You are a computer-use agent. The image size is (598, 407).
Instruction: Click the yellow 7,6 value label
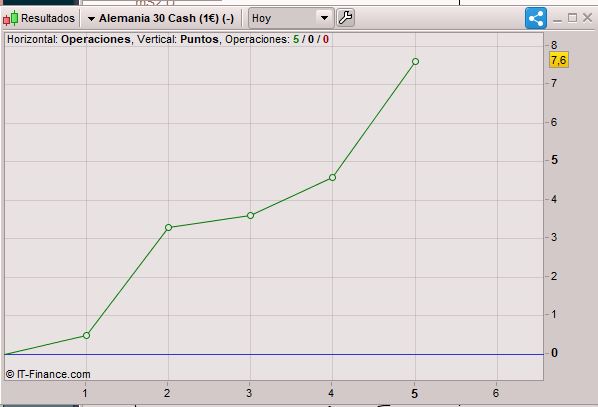pos(559,60)
